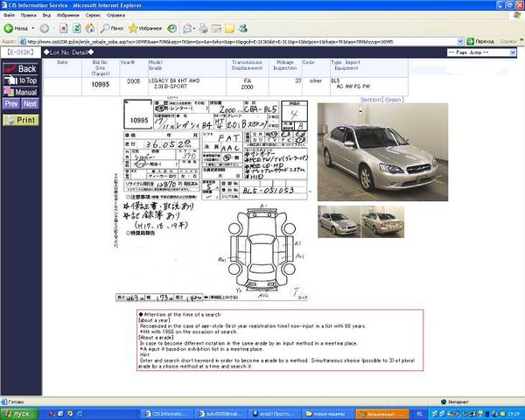525x420 pixels.
Task: Switch to новые машины folder taskbar button
Action: click(x=328, y=414)
